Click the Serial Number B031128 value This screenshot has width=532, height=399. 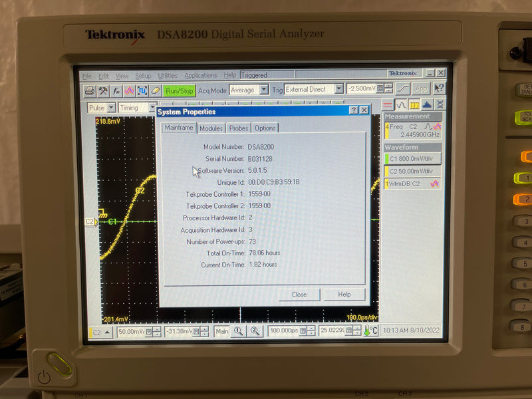tap(260, 159)
